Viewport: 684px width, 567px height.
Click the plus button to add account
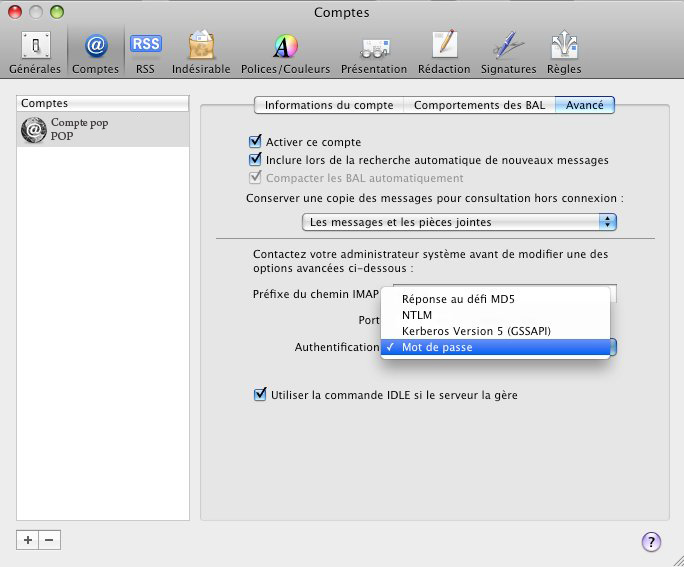[x=28, y=540]
